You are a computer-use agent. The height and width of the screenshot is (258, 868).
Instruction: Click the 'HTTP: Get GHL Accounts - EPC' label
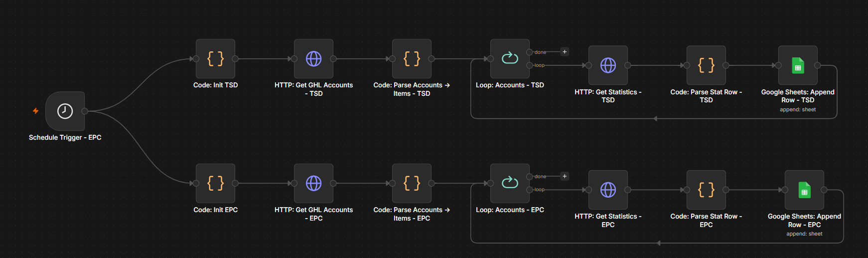[313, 214]
